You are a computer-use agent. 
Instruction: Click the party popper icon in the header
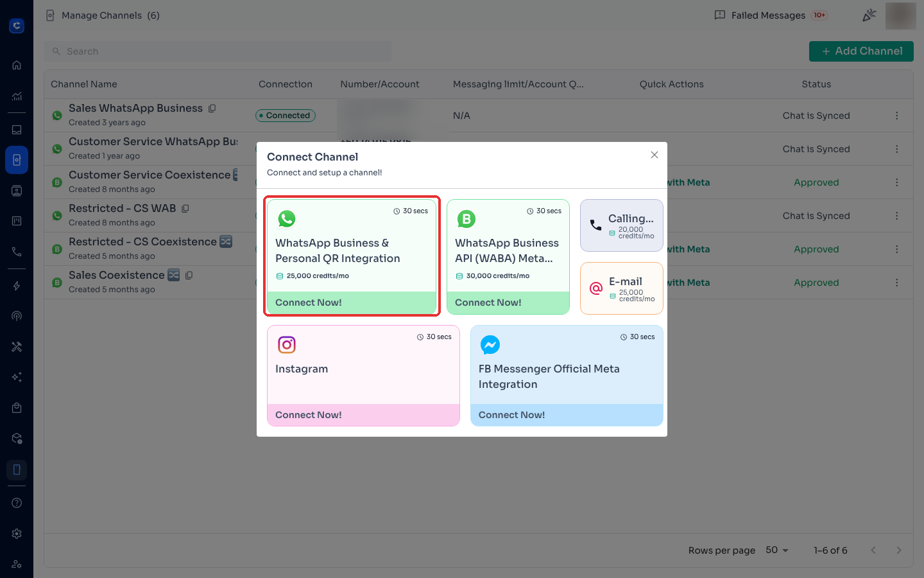869,15
